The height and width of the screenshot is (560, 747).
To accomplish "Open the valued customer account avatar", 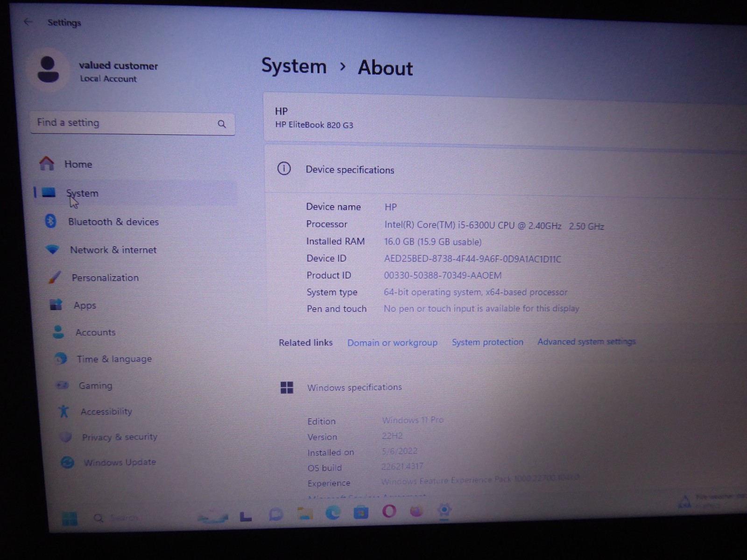I will (48, 70).
